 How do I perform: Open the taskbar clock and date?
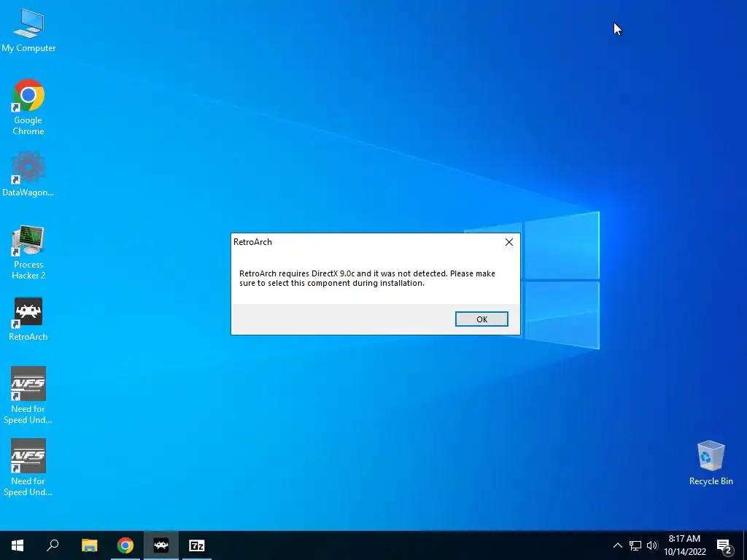pos(684,545)
